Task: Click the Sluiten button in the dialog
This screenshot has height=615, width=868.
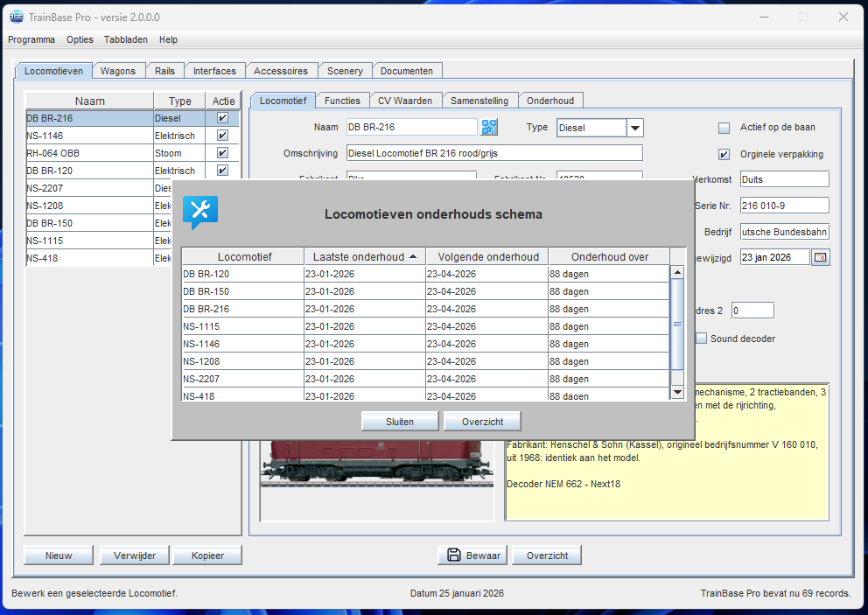Action: [399, 421]
